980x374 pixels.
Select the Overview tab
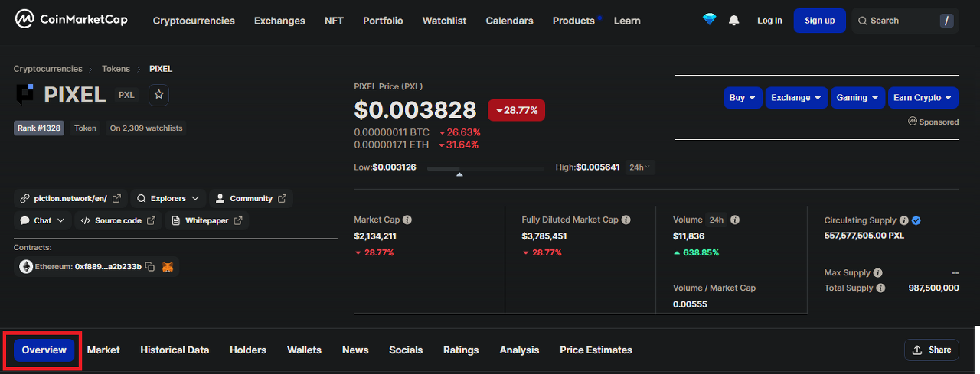pyautogui.click(x=44, y=350)
